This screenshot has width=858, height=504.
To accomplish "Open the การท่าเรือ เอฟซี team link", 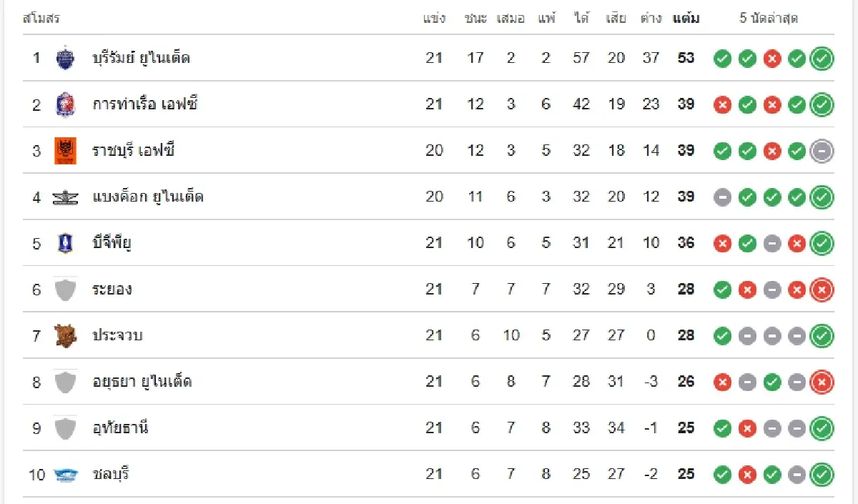I will pyautogui.click(x=145, y=104).
